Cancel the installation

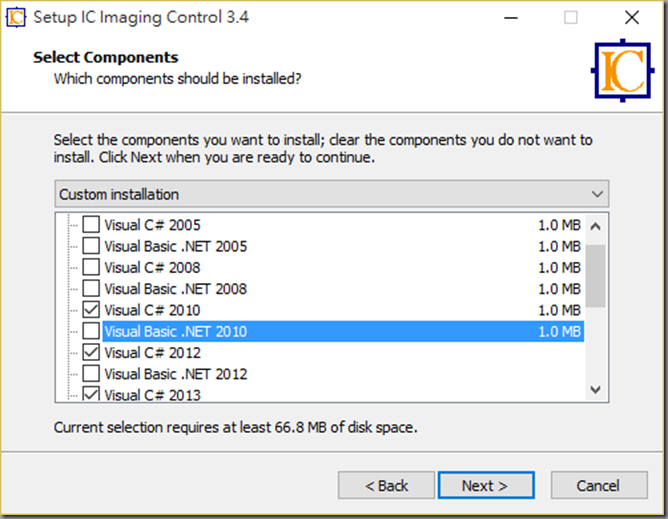(599, 485)
